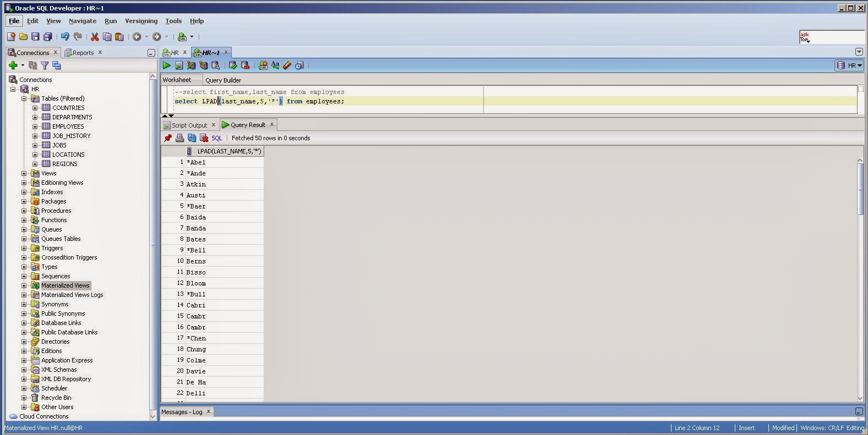
Task: Add new connection with green plus
Action: pyautogui.click(x=13, y=65)
